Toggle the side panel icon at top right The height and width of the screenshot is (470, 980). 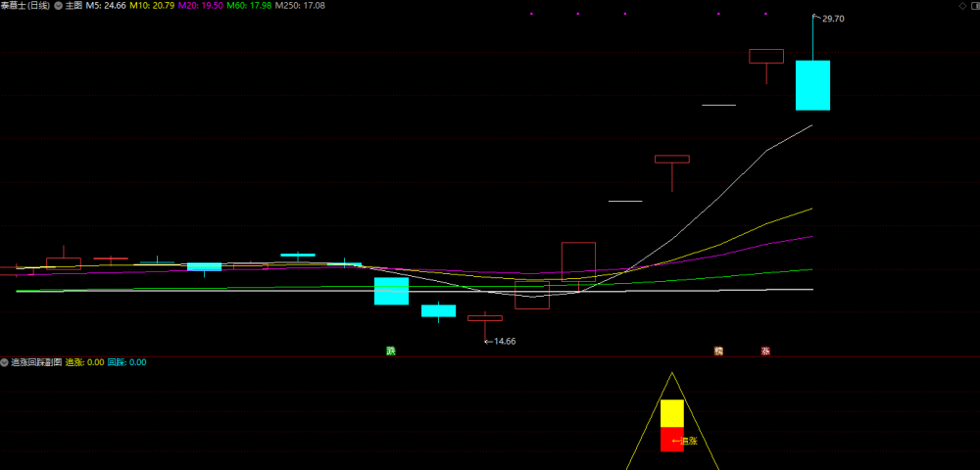pyautogui.click(x=975, y=6)
